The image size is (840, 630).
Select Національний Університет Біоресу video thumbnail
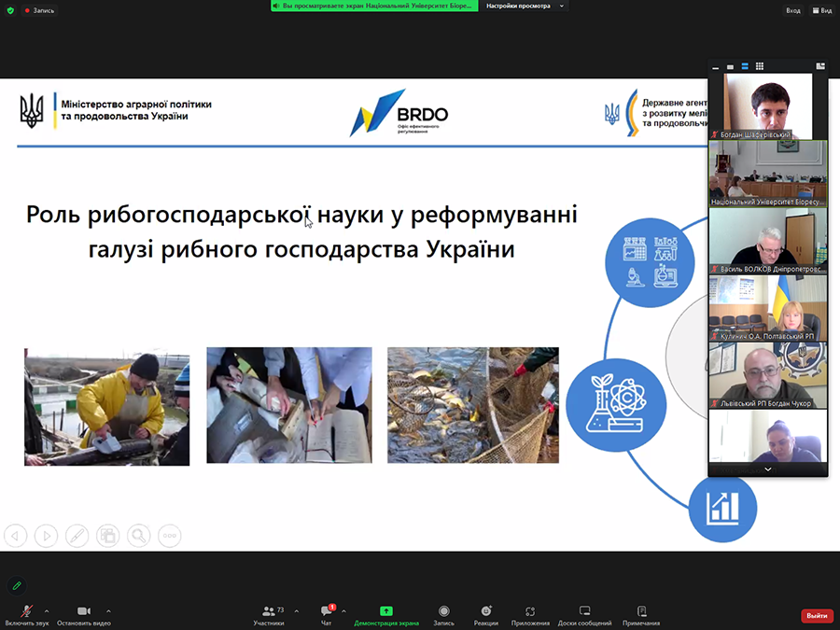[768, 174]
